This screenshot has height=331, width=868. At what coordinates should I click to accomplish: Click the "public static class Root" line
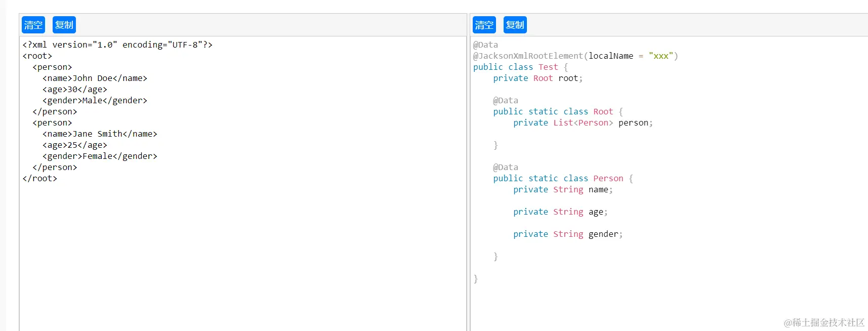[x=558, y=111]
